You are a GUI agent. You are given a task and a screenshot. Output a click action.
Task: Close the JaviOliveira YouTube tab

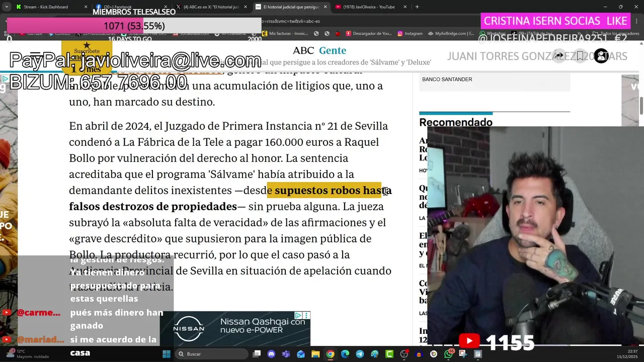click(x=405, y=7)
